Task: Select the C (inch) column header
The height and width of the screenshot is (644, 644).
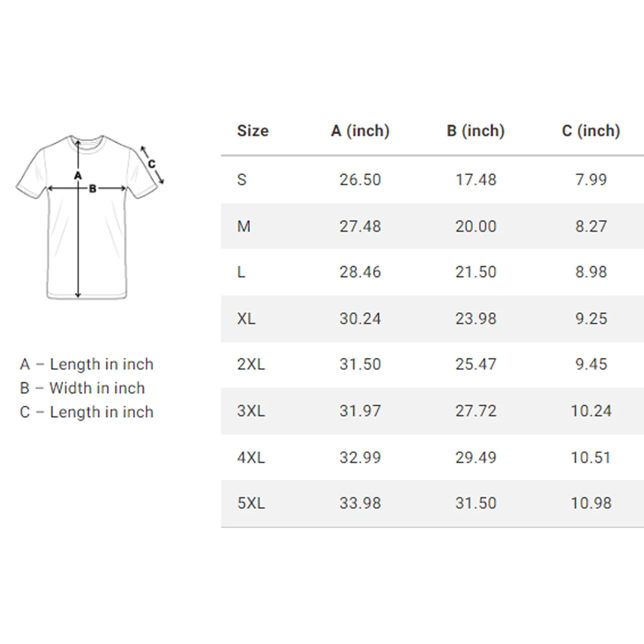Action: point(591,131)
